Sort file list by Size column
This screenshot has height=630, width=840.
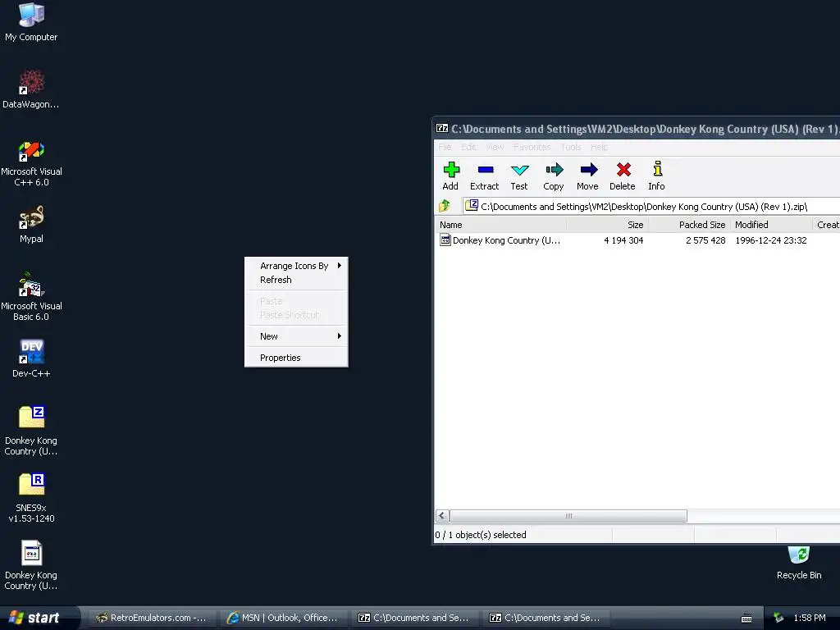pos(607,225)
